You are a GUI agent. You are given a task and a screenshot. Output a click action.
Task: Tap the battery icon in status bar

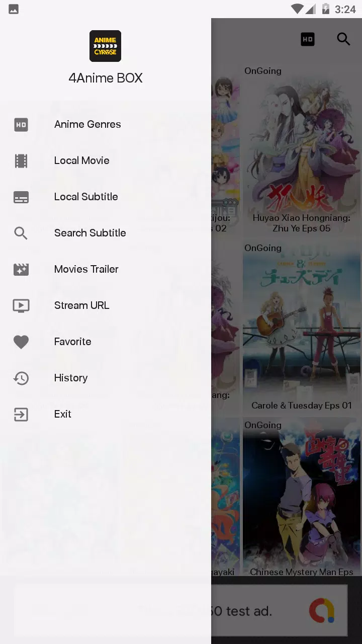tap(325, 9)
